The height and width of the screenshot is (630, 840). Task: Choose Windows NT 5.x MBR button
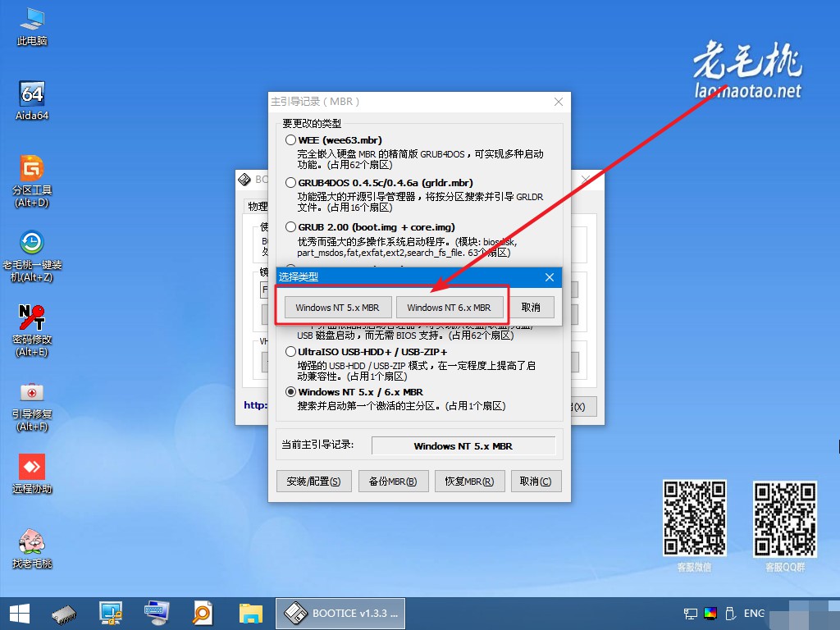(337, 308)
